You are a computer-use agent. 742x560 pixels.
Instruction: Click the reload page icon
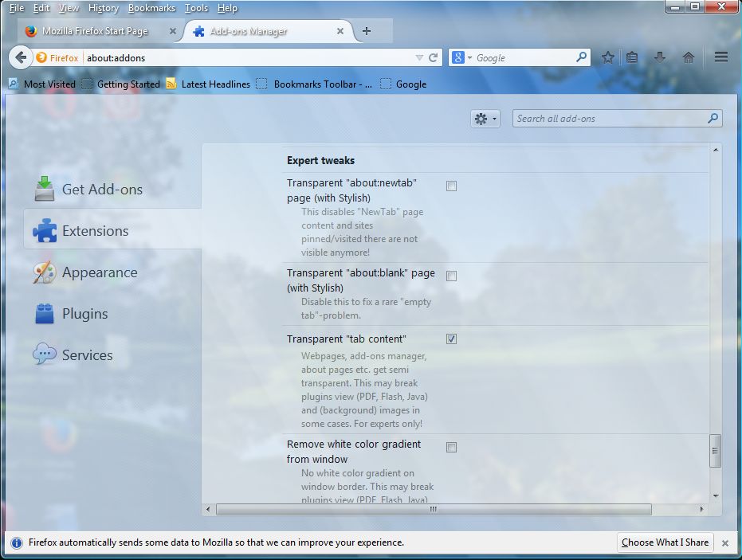coord(433,57)
